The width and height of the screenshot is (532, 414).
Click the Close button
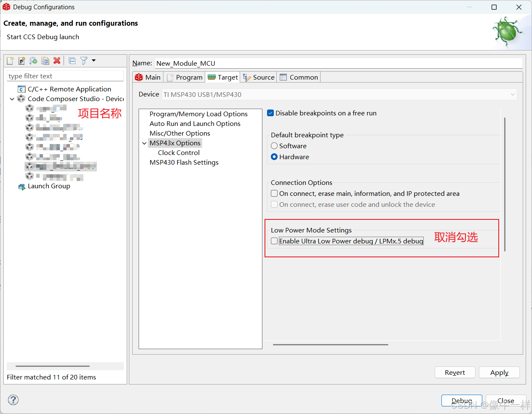pyautogui.click(x=506, y=401)
